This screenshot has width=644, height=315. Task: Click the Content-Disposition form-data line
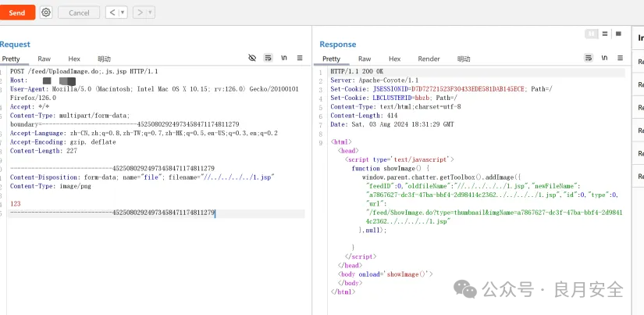click(x=142, y=177)
